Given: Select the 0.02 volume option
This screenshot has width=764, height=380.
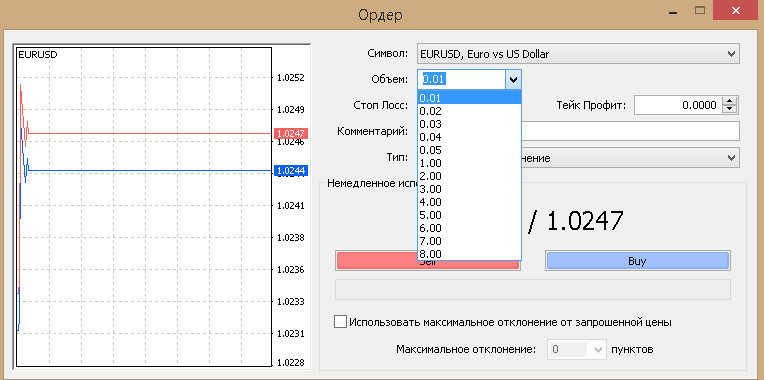Looking at the screenshot, I should 470,111.
